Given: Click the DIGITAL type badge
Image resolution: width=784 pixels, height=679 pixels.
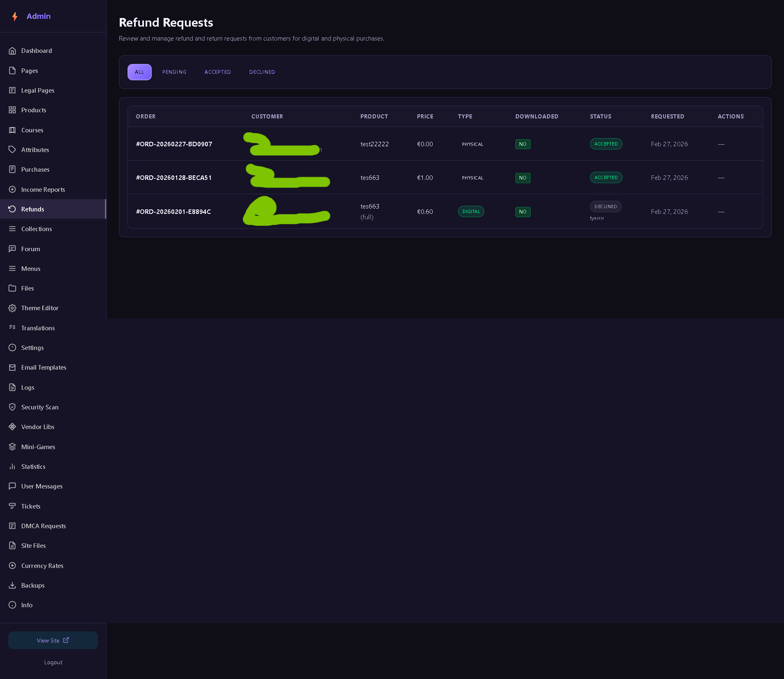Looking at the screenshot, I should pos(471,211).
